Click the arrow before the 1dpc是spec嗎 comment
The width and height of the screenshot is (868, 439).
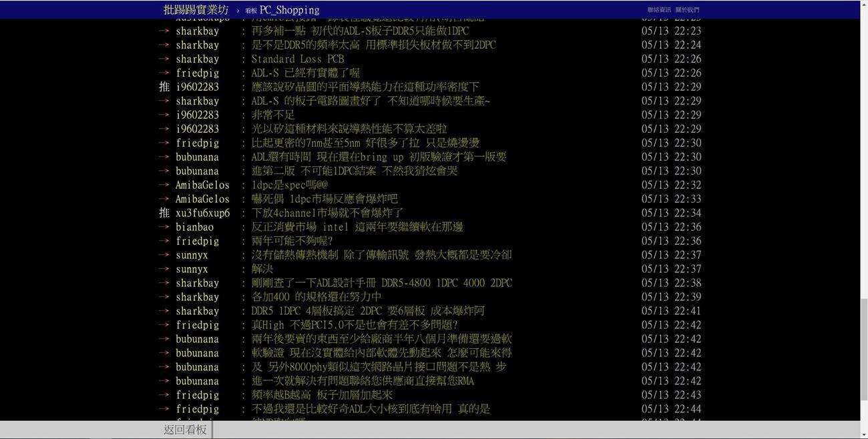(164, 185)
